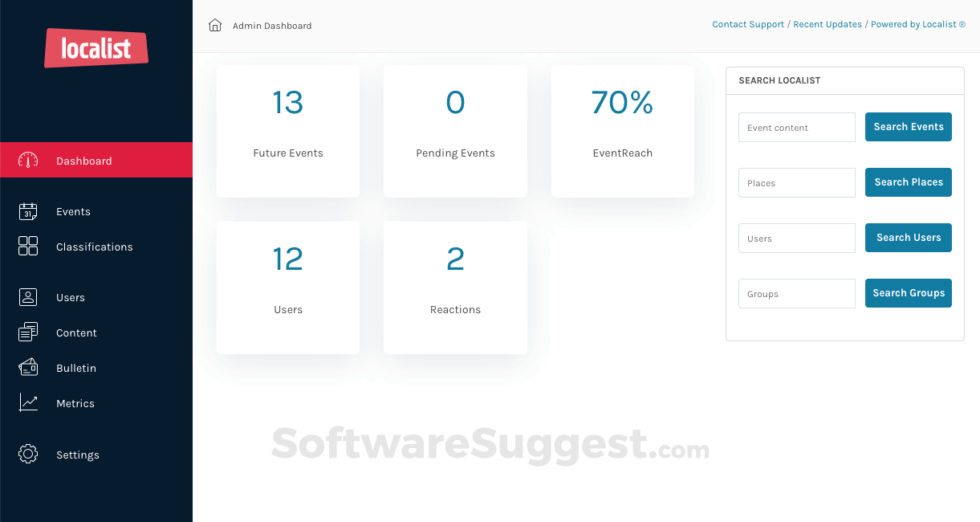This screenshot has height=522, width=980.
Task: Select Events from the sidebar menu
Action: coord(73,211)
